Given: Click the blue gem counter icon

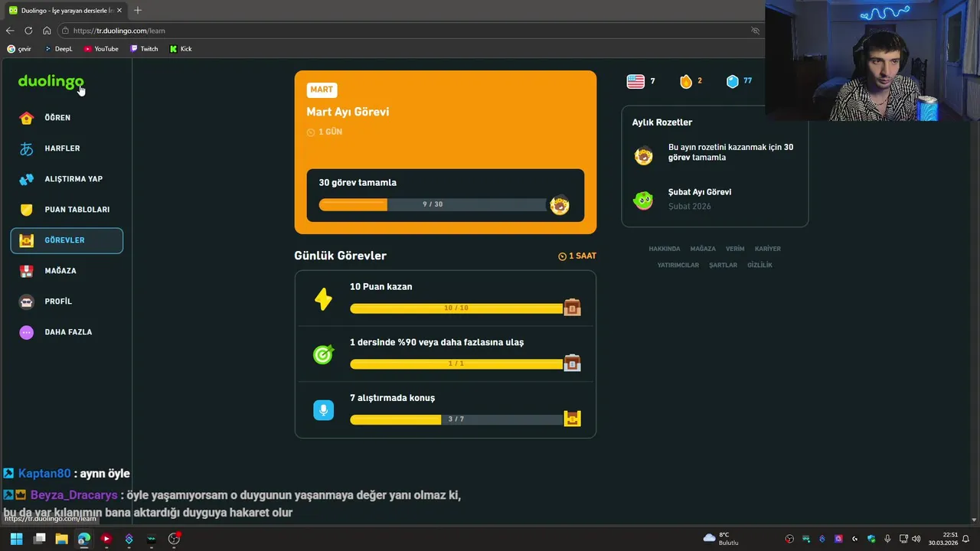Looking at the screenshot, I should pos(733,81).
